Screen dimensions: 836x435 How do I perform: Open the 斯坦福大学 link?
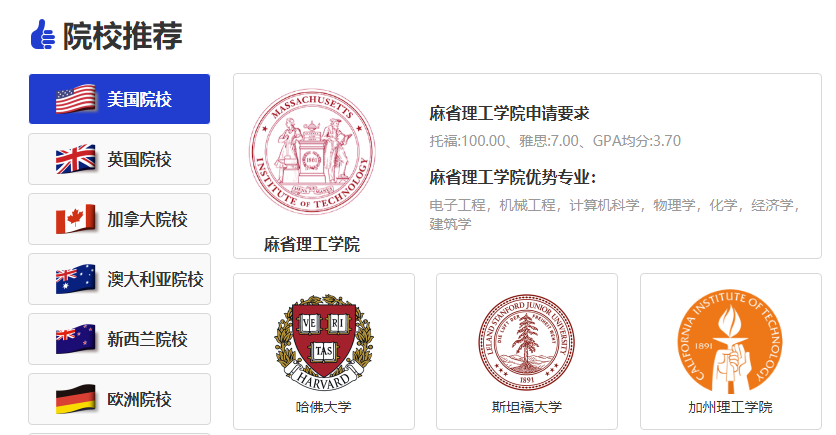(527, 407)
